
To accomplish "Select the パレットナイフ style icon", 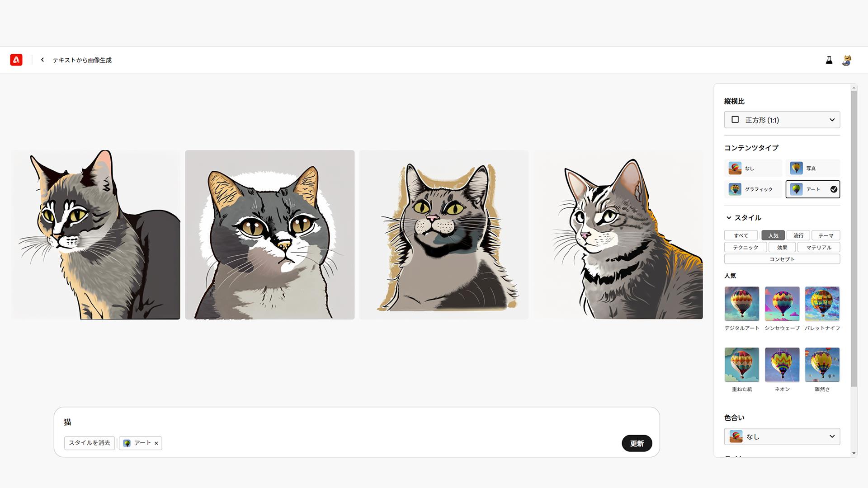I will [x=822, y=304].
